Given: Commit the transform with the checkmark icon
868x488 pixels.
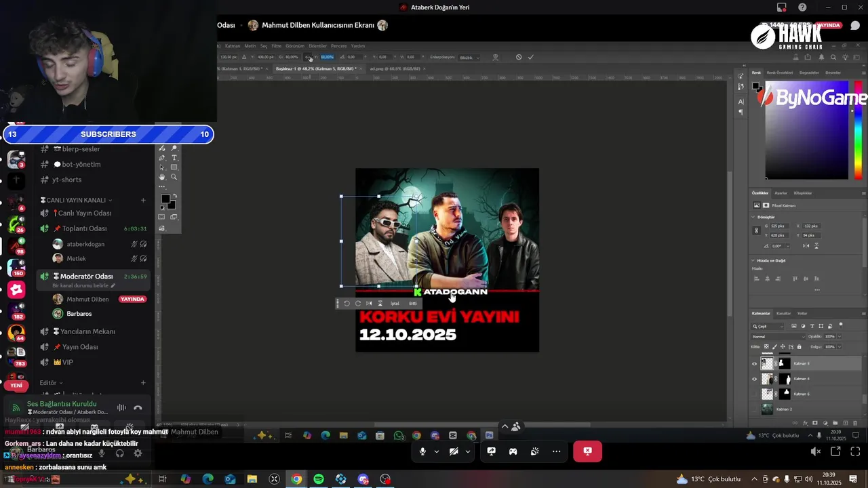Looking at the screenshot, I should [x=530, y=57].
